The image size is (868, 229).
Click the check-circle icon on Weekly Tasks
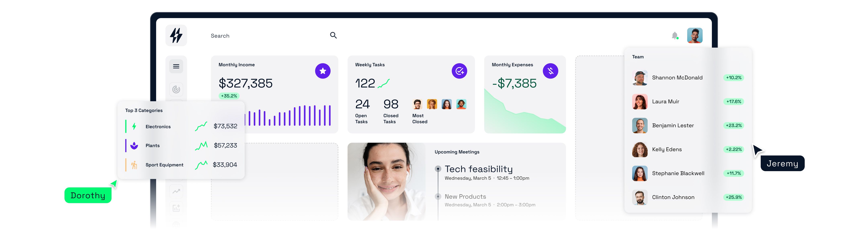coord(459,71)
